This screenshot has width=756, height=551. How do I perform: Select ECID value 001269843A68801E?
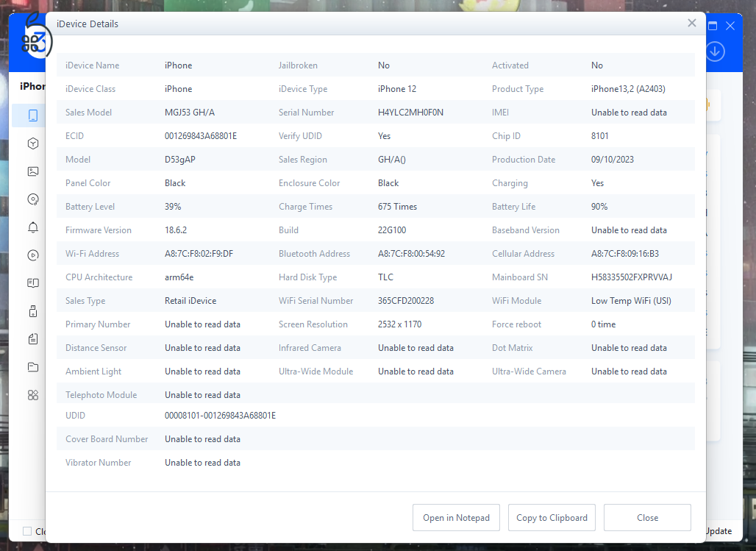point(201,136)
